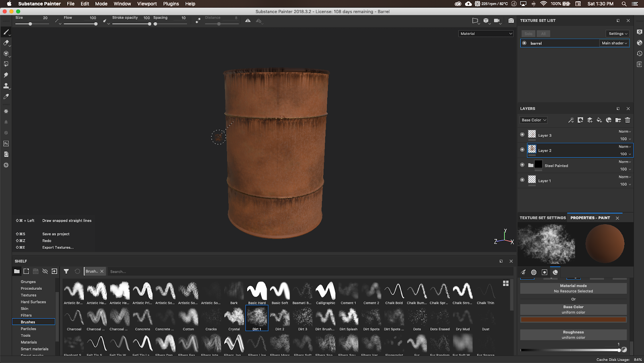Toggle visibility of the Steel Painted group
The width and height of the screenshot is (644, 363).
(522, 165)
